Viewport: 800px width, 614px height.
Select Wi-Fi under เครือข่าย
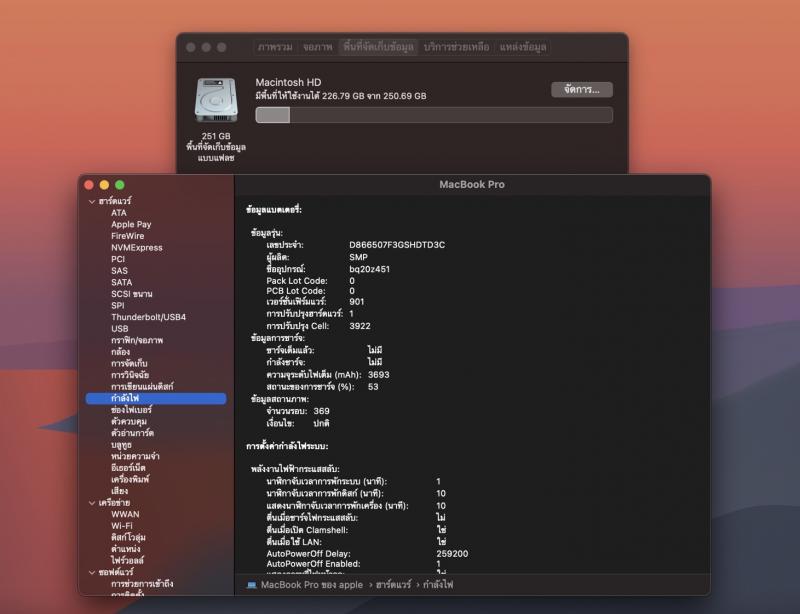tap(121, 526)
